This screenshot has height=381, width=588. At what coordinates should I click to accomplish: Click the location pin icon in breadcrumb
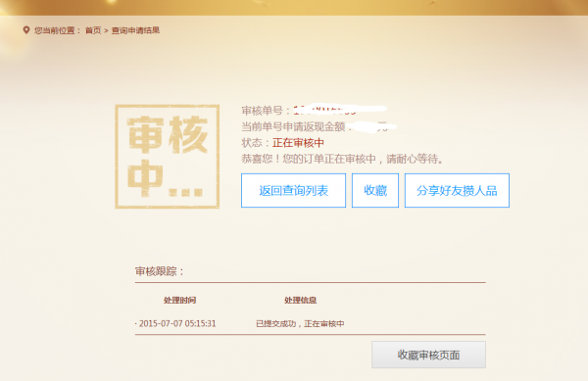pos(25,30)
